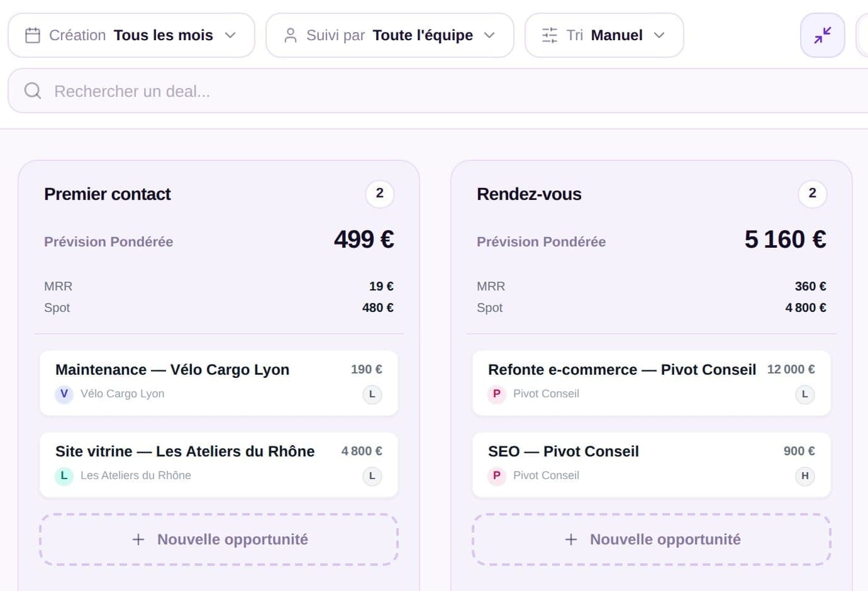This screenshot has width=868, height=591.
Task: Click the 4 800 € amount on Site vitrine
Action: click(x=362, y=451)
